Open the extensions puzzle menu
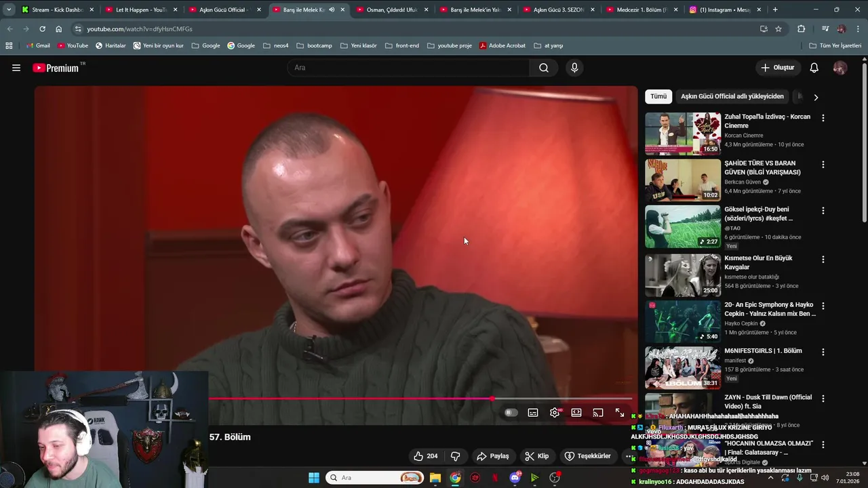The height and width of the screenshot is (488, 868). [802, 29]
